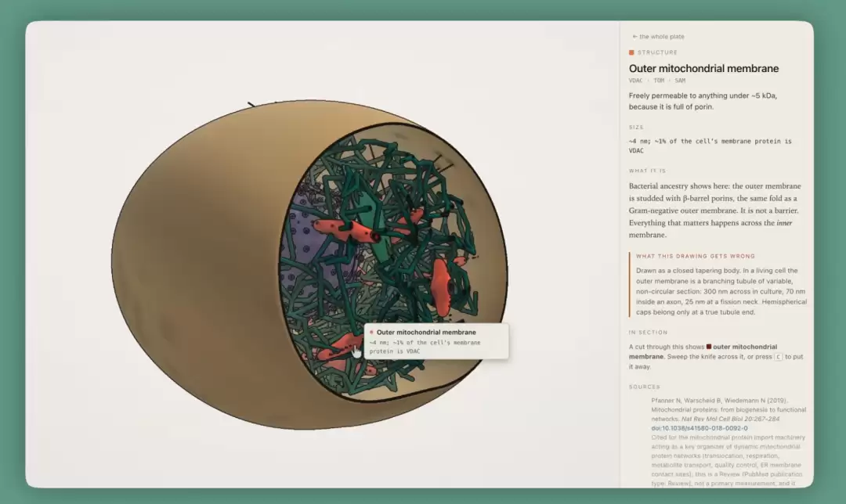Click the orange STRUCTURE square icon
Viewport: 846px width, 504px height.
pos(631,52)
